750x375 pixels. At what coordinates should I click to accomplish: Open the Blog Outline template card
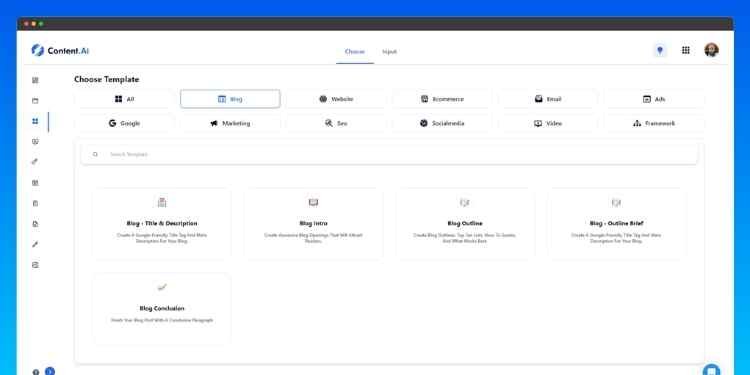pos(465,223)
